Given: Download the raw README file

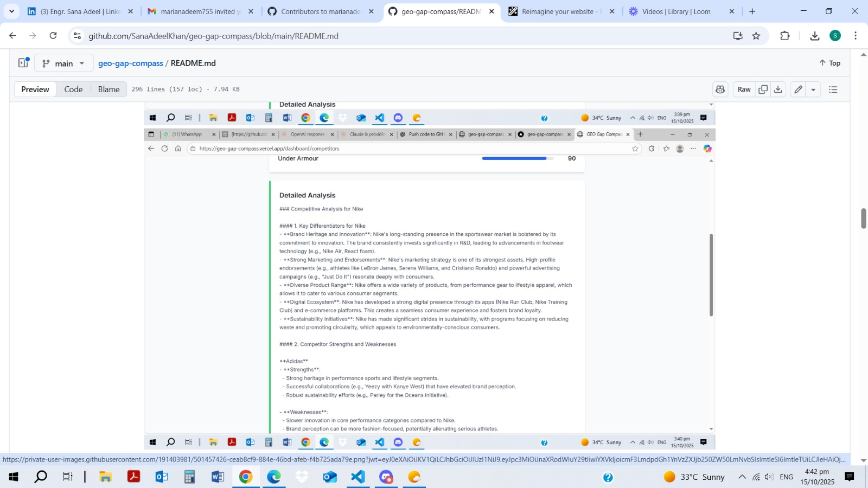Looking at the screenshot, I should 778,89.
